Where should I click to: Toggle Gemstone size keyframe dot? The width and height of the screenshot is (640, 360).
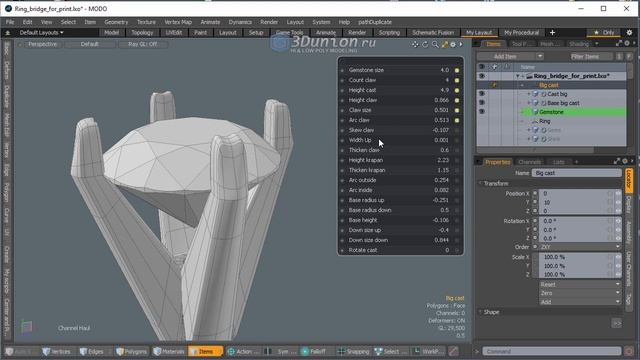(457, 70)
